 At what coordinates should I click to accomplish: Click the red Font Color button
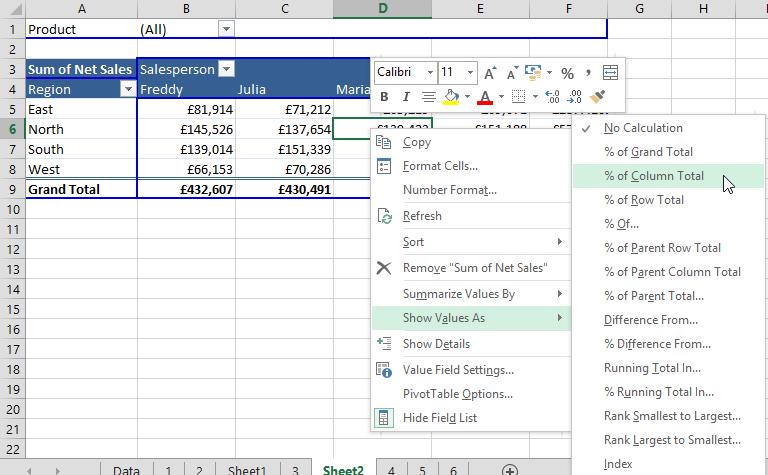485,97
